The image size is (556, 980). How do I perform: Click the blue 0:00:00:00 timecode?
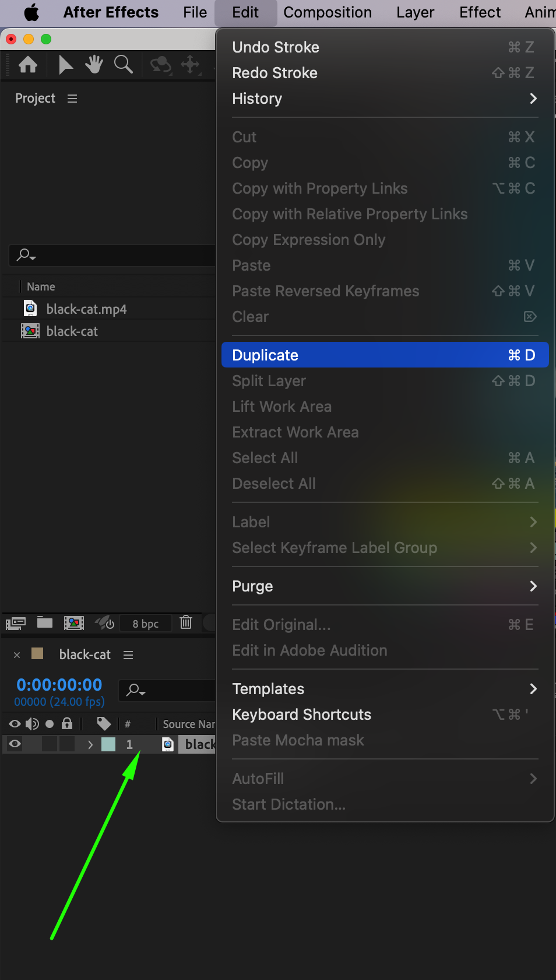tap(59, 685)
